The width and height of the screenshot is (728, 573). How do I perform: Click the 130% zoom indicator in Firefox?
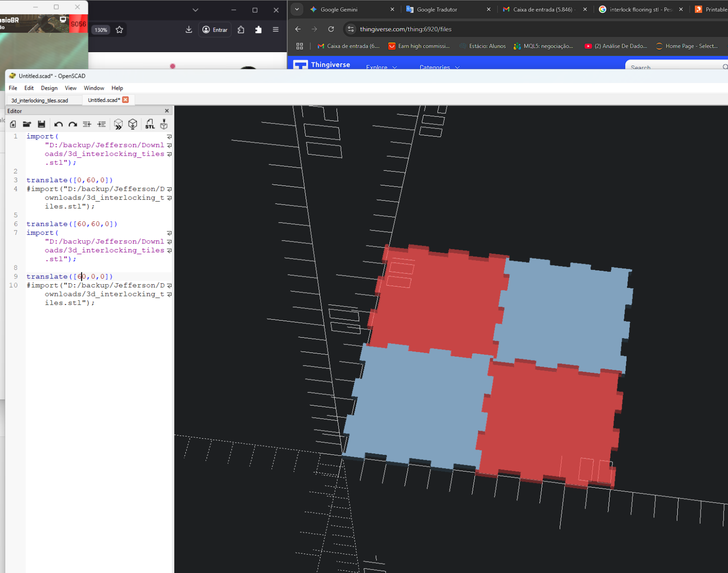pyautogui.click(x=101, y=30)
